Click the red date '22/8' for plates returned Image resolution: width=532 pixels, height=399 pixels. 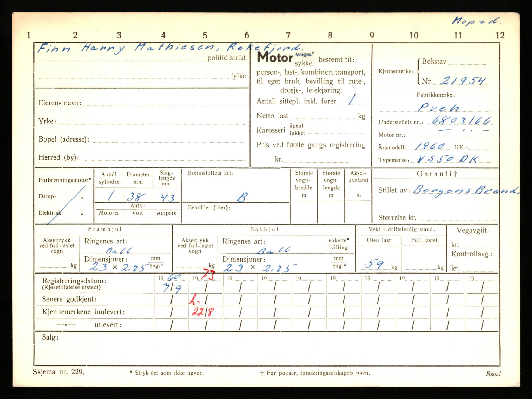(x=203, y=312)
